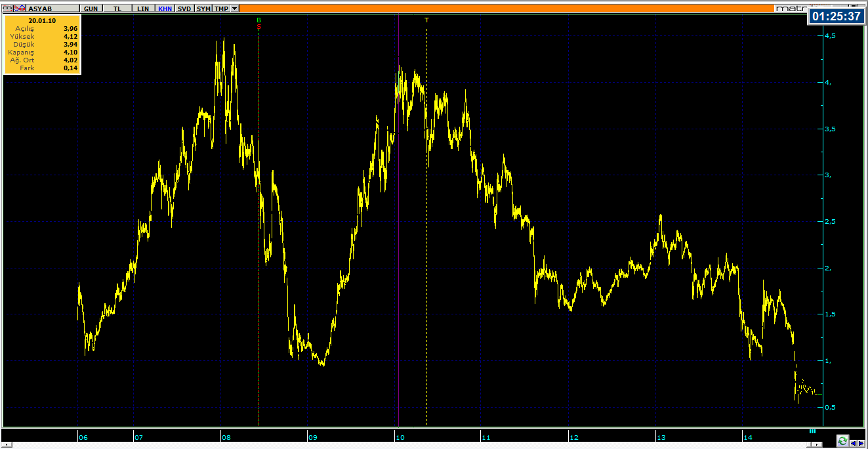Click the yellow T marker at chart top
The width and height of the screenshot is (868, 449).
[x=426, y=20]
